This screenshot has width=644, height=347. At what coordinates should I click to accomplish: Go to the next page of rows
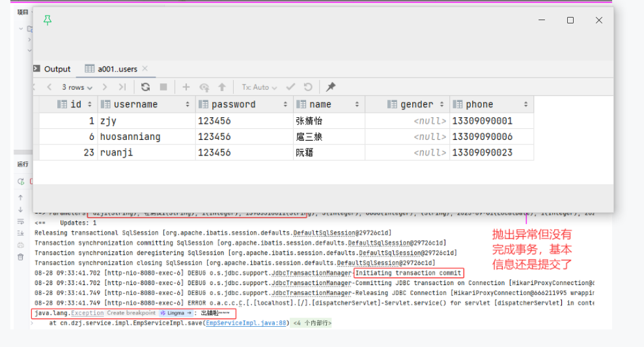[x=105, y=87]
